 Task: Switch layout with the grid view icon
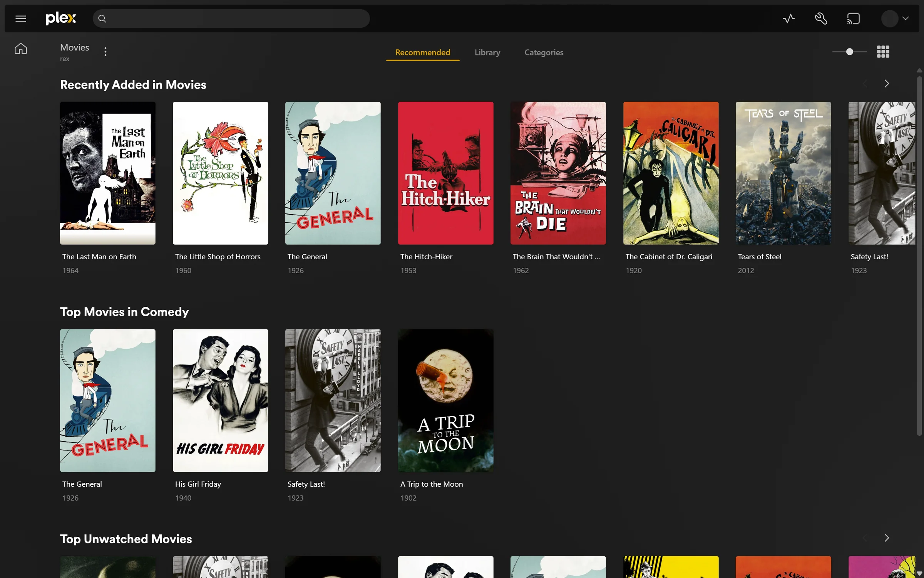[x=883, y=52]
